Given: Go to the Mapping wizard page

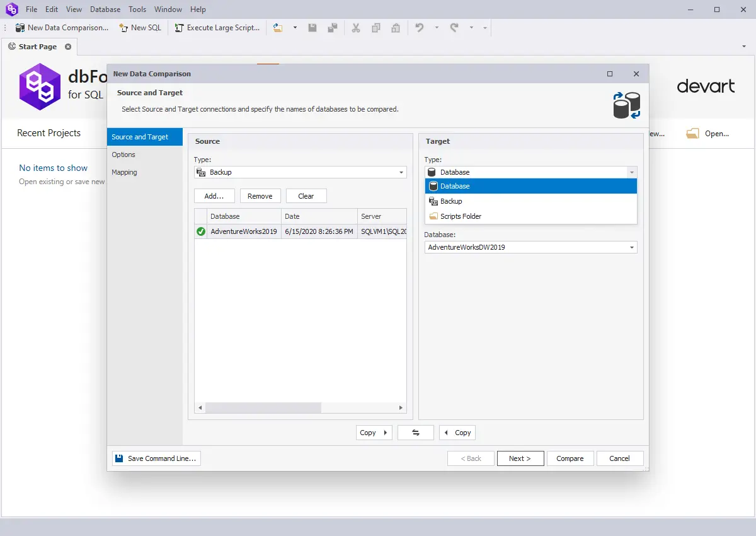Looking at the screenshot, I should coord(124,172).
